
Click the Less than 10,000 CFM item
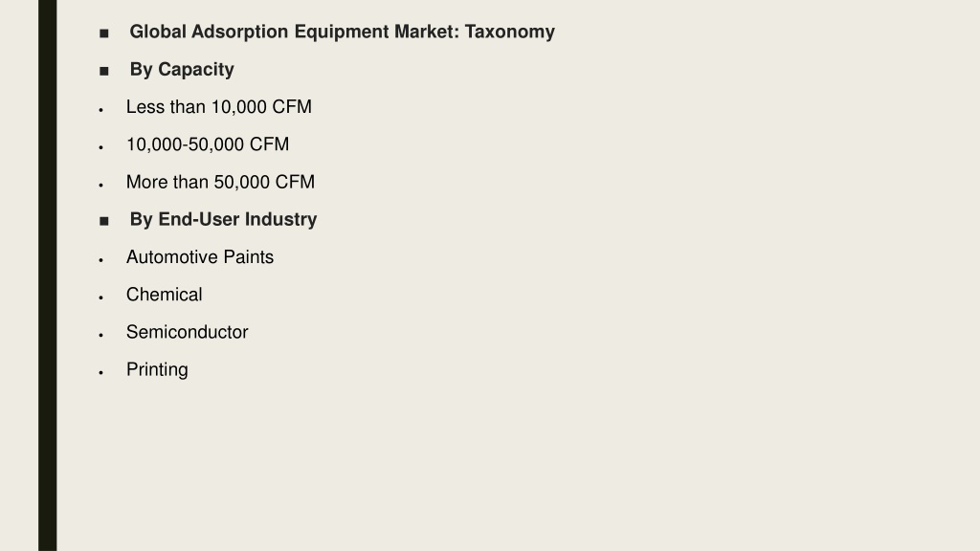click(x=219, y=107)
